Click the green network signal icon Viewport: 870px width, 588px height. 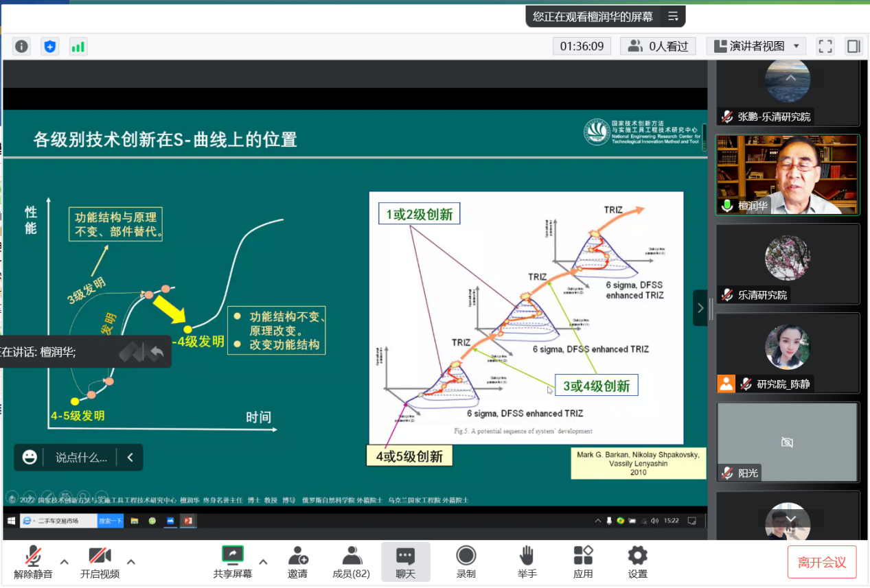(x=78, y=46)
